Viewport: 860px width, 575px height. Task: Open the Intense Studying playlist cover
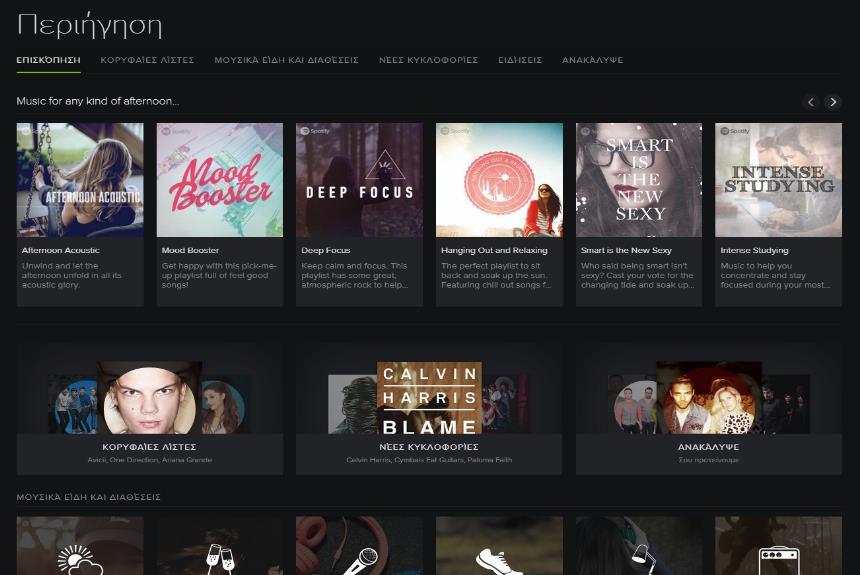click(778, 180)
